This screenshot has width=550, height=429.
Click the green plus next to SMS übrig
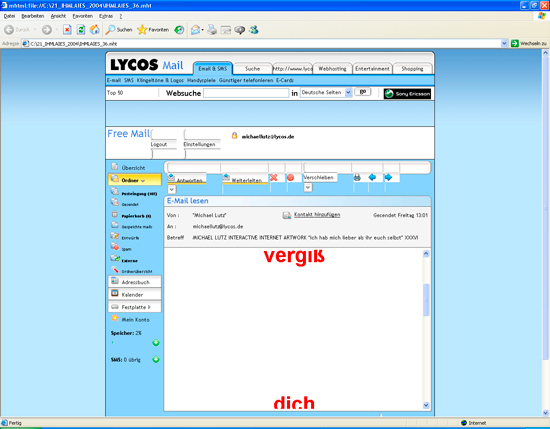(x=156, y=360)
